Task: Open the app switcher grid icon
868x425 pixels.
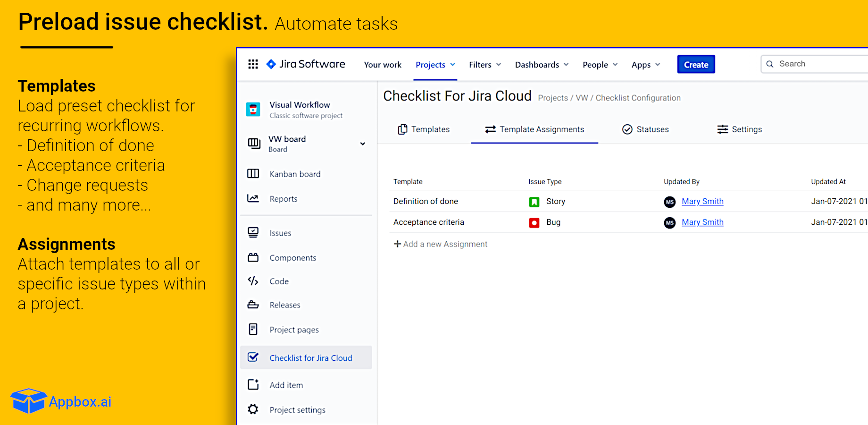Action: [x=253, y=64]
